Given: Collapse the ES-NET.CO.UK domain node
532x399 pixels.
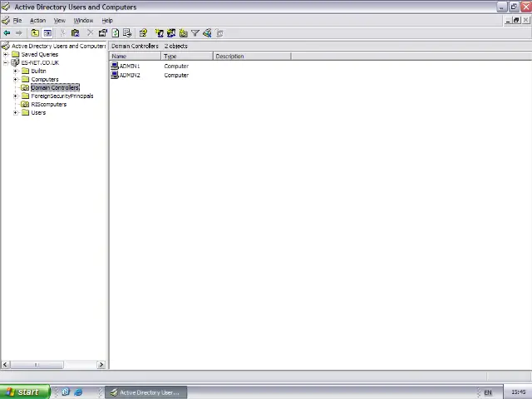Looking at the screenshot, I should (x=6, y=63).
